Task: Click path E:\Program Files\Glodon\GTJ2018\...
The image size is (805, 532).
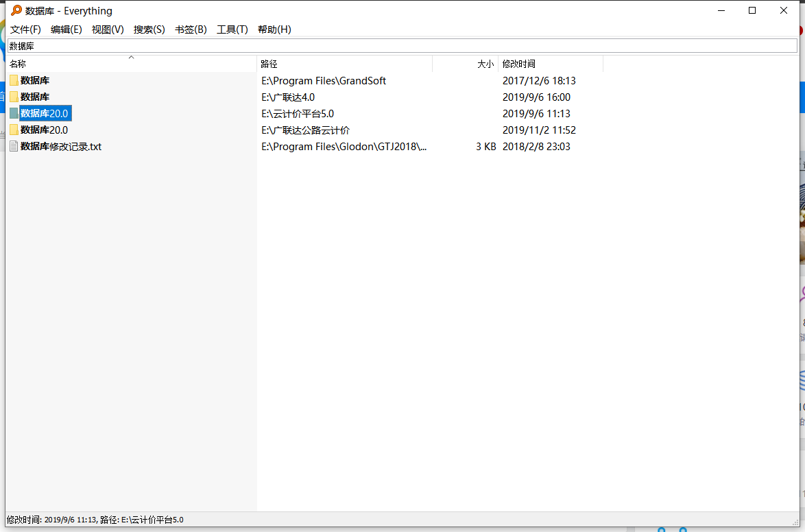Action: tap(344, 146)
